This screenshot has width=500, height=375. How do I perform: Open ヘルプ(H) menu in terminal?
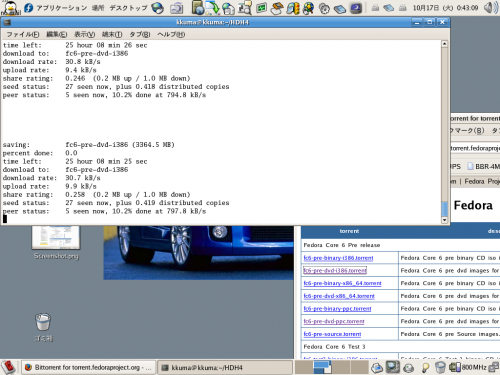pos(171,34)
